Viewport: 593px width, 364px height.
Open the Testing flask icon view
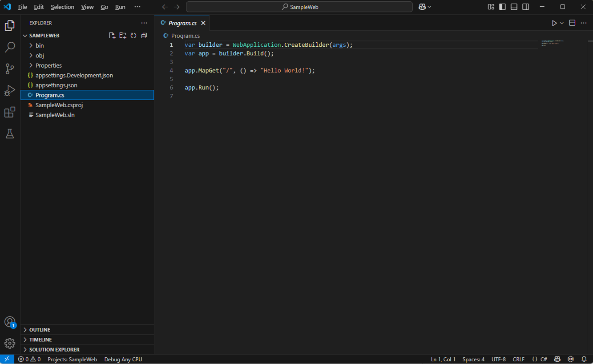click(x=10, y=133)
